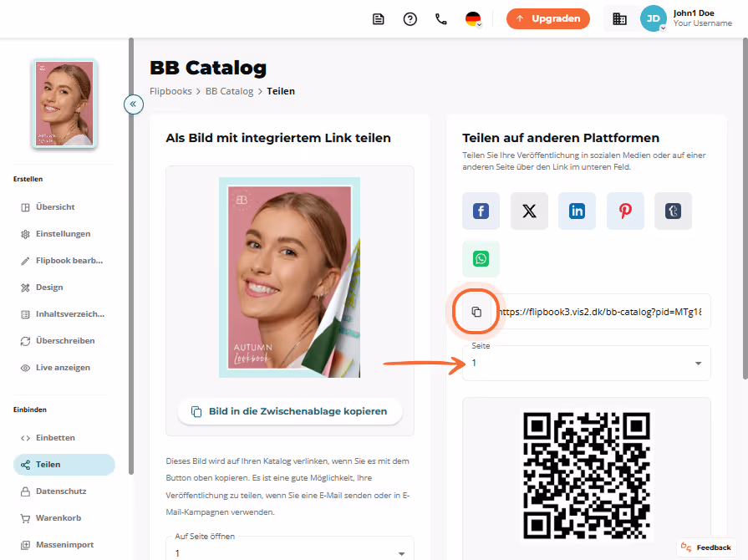
Task: Share on LinkedIn icon
Action: 577,211
